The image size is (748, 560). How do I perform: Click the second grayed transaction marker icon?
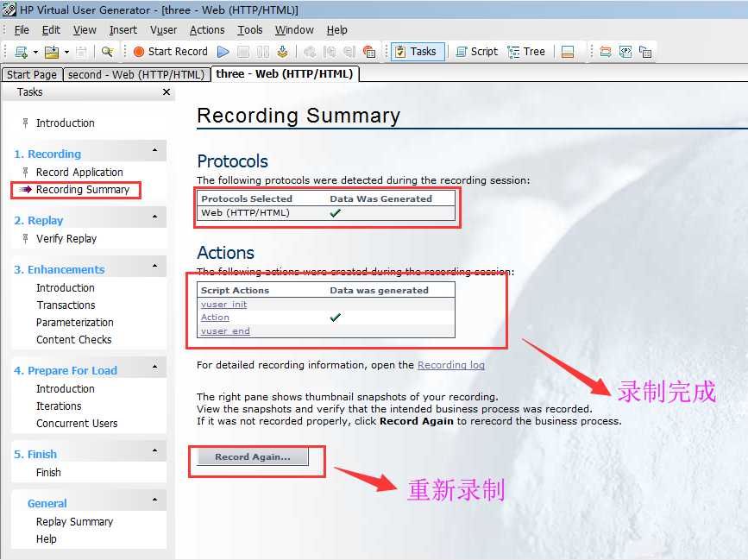click(x=349, y=52)
